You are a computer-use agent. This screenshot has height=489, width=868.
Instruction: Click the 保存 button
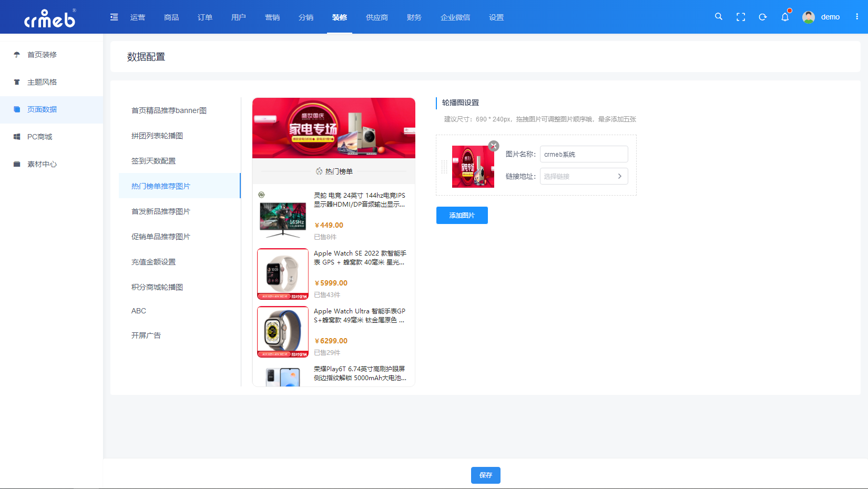(486, 475)
